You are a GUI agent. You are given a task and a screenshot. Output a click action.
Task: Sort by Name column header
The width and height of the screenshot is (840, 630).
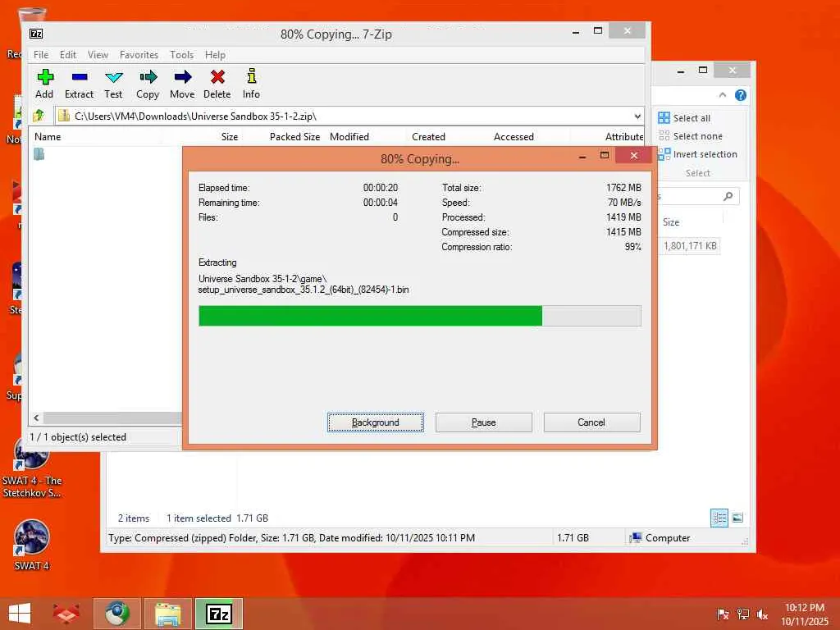tap(48, 137)
